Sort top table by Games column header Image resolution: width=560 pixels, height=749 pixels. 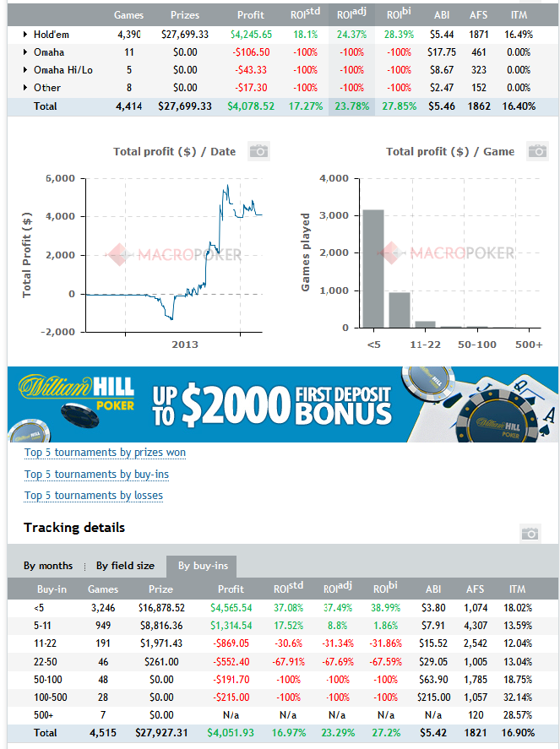point(128,15)
